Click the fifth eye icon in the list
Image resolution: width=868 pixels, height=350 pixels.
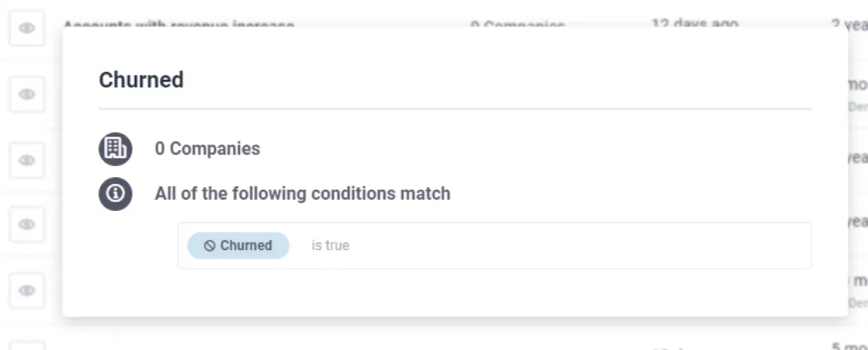26,290
